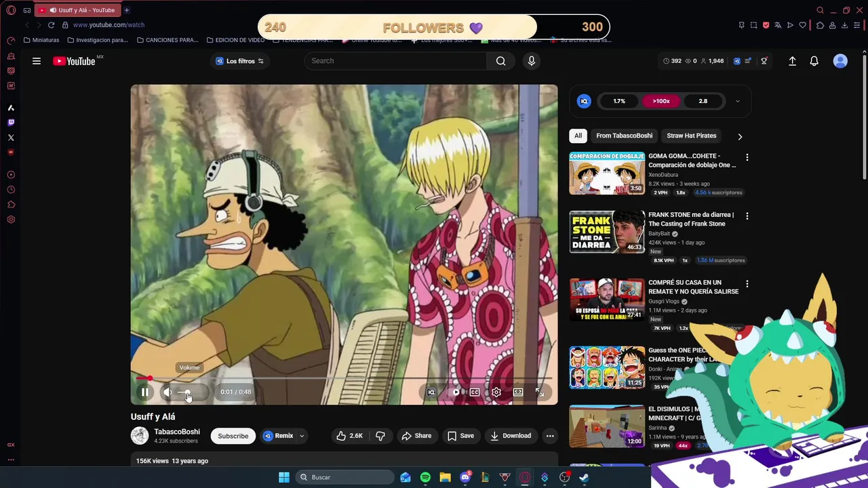Open the Miniaturas bookmarks folder
Image resolution: width=868 pixels, height=488 pixels.
click(41, 40)
